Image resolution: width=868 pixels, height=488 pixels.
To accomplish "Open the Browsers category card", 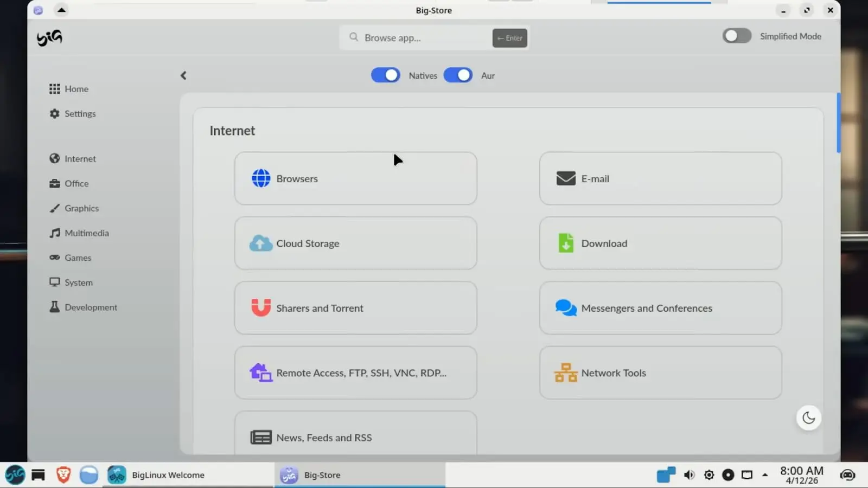I will coord(355,178).
